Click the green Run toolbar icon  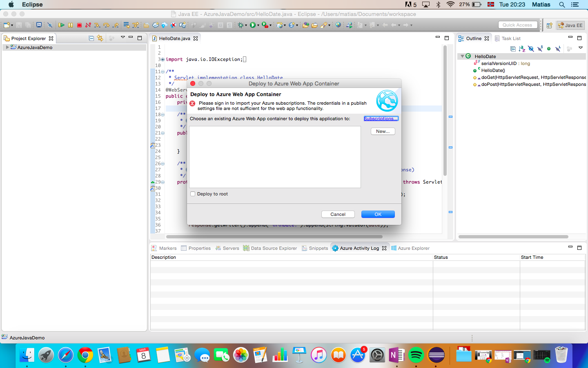pyautogui.click(x=253, y=25)
